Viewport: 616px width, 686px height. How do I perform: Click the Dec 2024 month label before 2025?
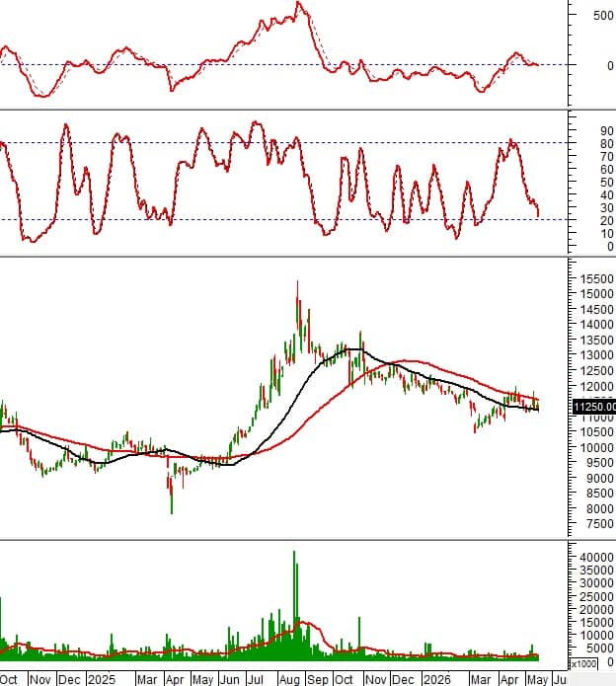(69, 679)
